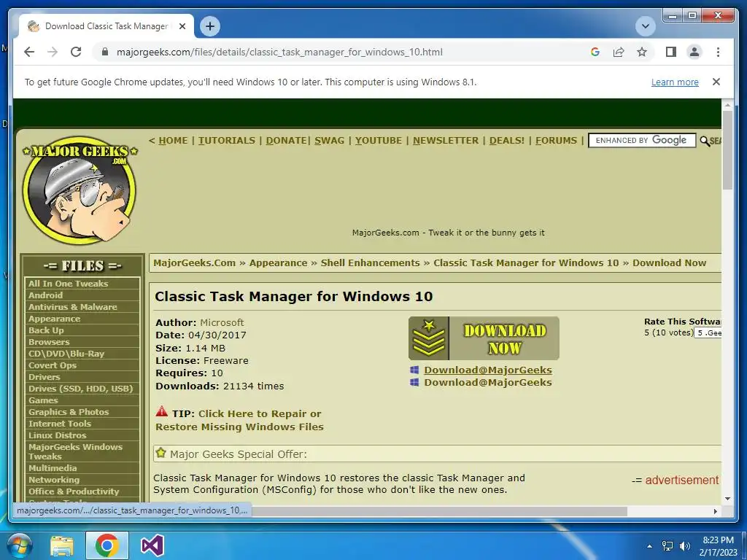
Task: Open the side panel icon
Action: pos(671,52)
